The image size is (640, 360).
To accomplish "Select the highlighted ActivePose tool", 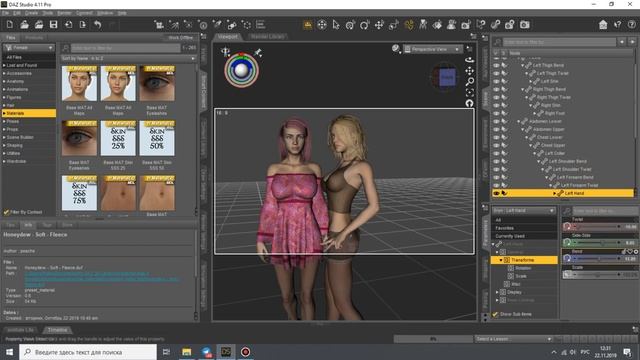I will coord(409,25).
